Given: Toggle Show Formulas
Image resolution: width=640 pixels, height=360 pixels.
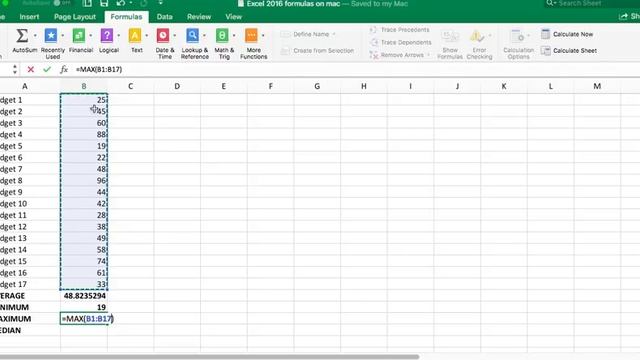Looking at the screenshot, I should point(450,44).
